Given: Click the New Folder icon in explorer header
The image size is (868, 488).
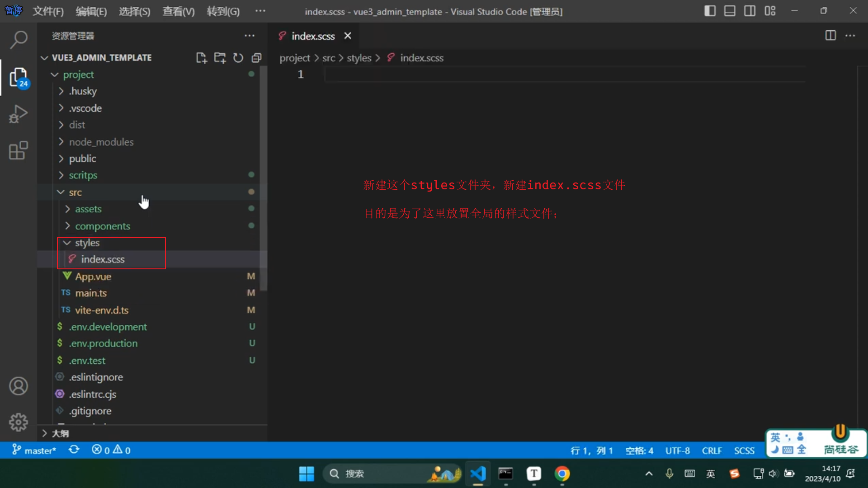Looking at the screenshot, I should [220, 58].
